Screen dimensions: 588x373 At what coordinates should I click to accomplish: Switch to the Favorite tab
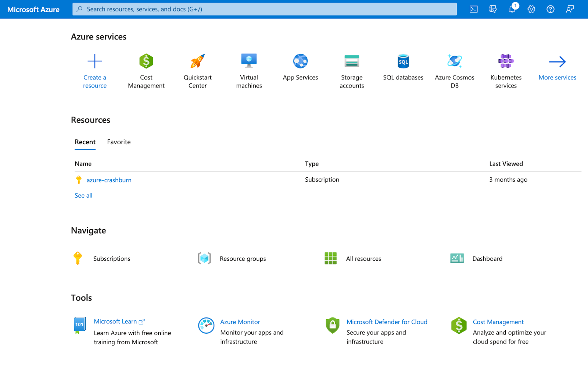(x=119, y=142)
